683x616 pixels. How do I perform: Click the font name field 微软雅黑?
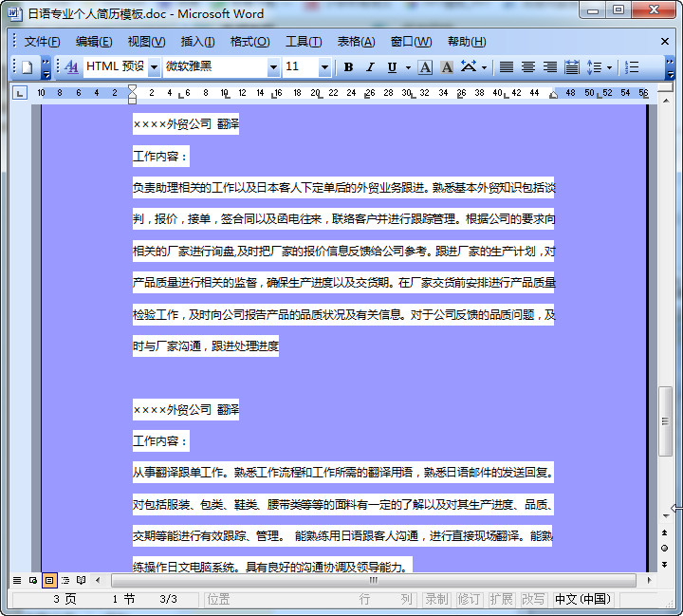pyautogui.click(x=215, y=67)
